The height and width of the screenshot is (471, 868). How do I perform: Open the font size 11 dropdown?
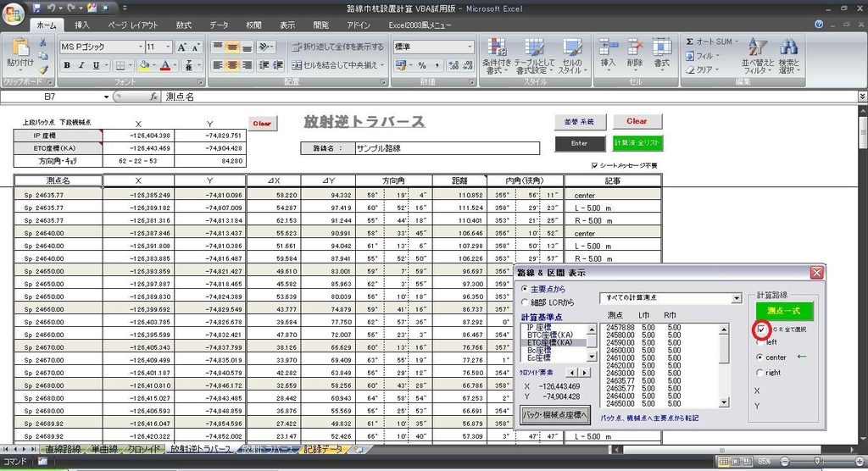[x=169, y=47]
